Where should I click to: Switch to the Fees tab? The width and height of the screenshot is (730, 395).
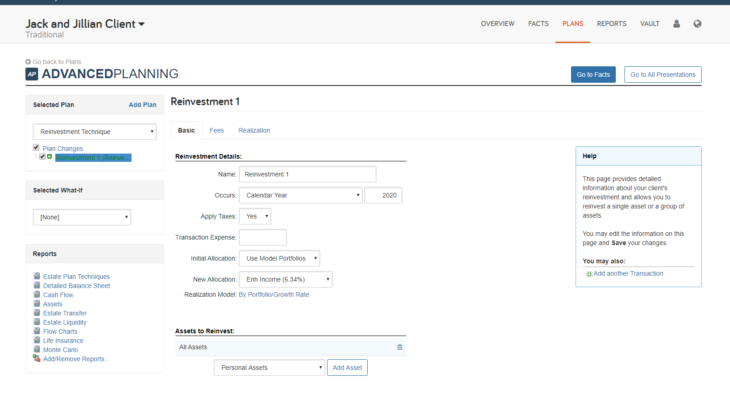coord(216,130)
